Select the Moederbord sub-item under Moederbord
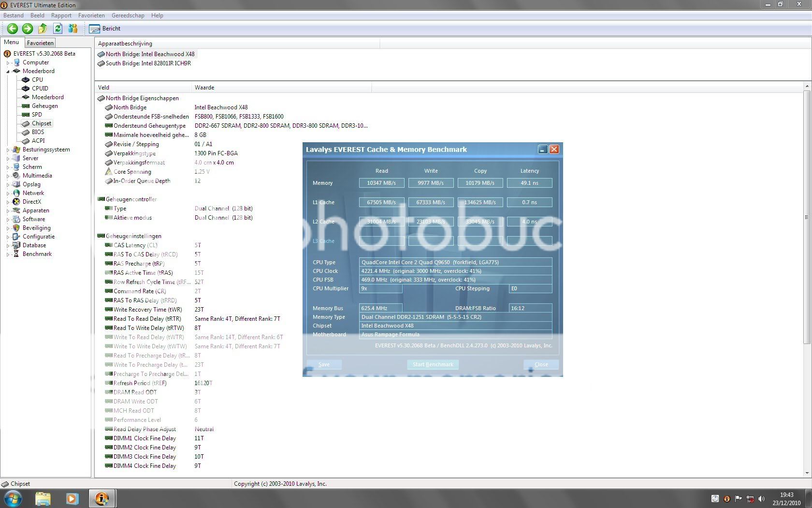 coord(47,97)
